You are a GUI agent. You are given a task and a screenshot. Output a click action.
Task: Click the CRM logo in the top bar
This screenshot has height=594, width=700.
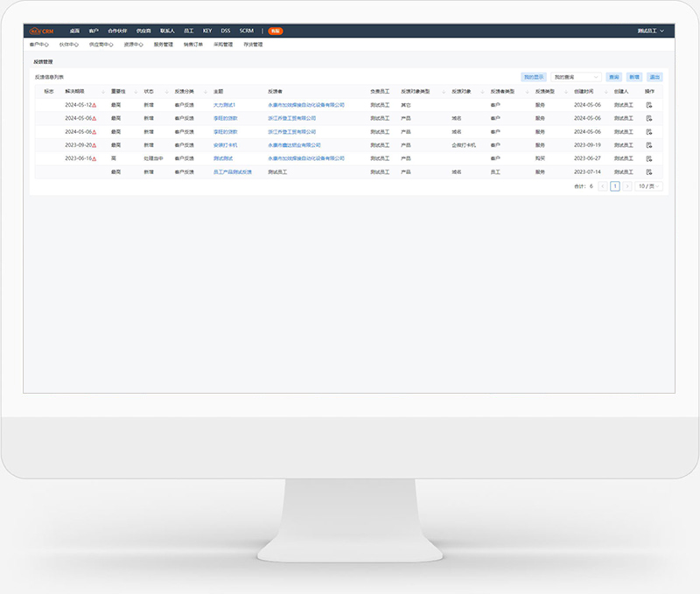coord(41,31)
